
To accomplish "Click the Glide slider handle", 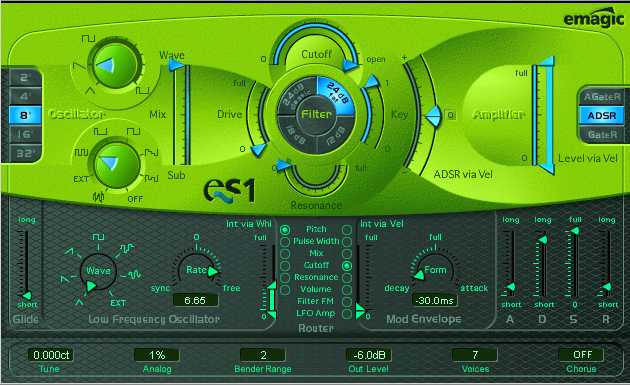I will (x=27, y=296).
